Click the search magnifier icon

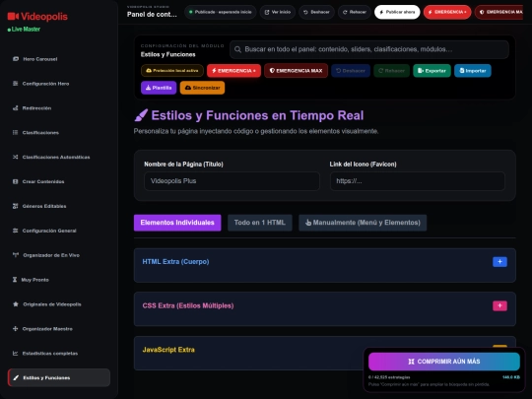[237, 49]
